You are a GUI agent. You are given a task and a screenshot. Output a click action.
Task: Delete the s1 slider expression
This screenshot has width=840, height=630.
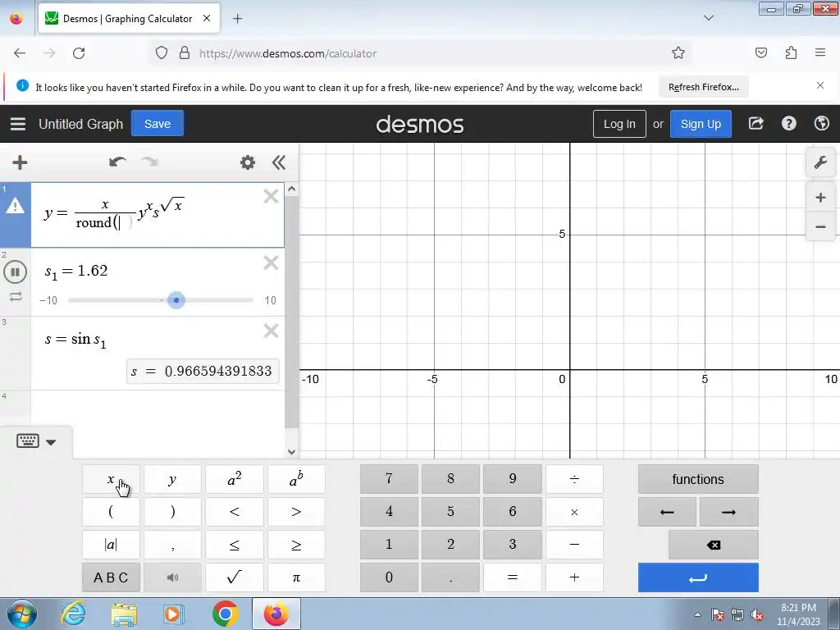coord(271,263)
